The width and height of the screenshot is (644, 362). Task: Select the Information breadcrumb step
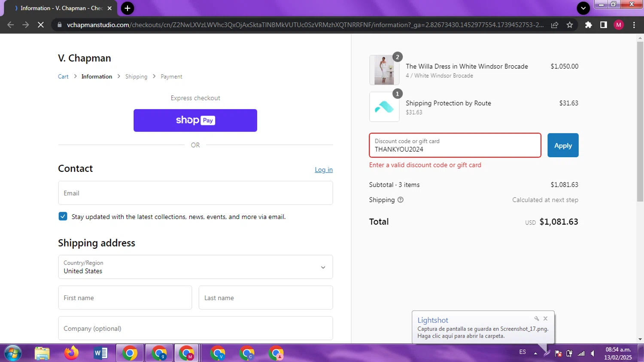pyautogui.click(x=97, y=76)
